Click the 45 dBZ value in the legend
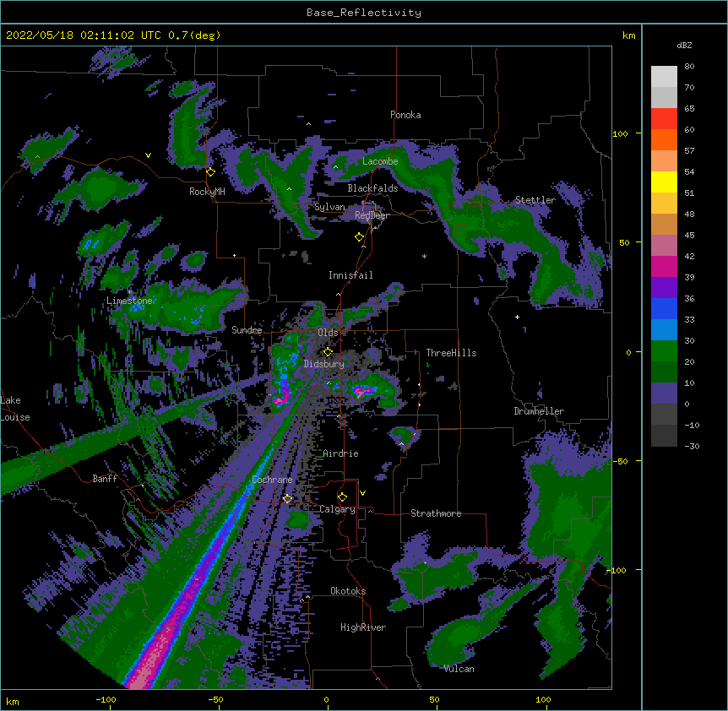This screenshot has width=728, height=711. click(689, 236)
